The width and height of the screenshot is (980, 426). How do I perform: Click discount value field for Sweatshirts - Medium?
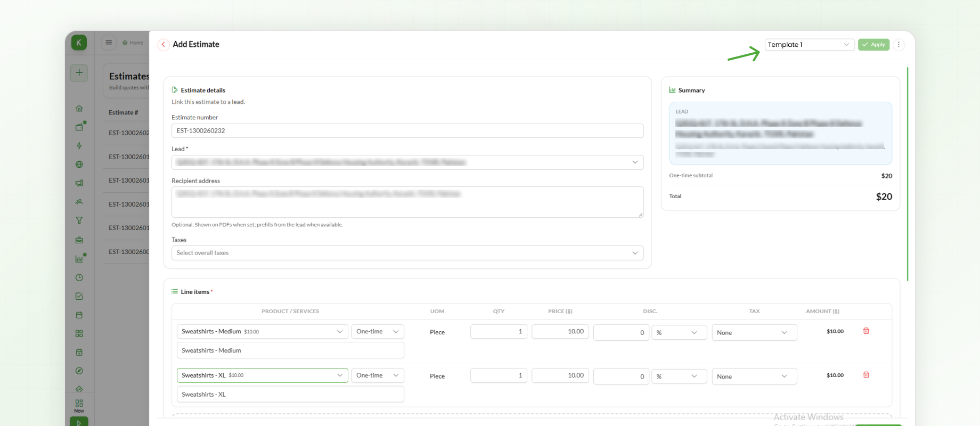(x=621, y=332)
